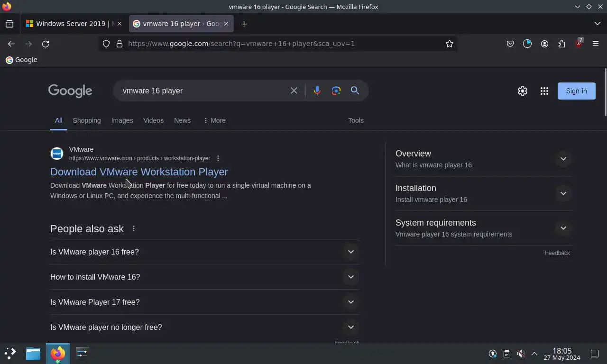
Task: Open system settings taskbar icon
Action: click(x=82, y=353)
